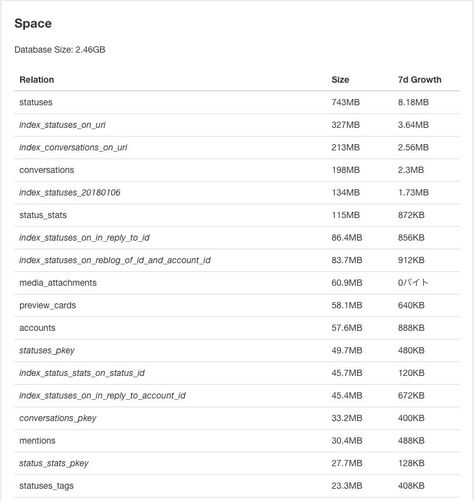
Task: Click the statuses_pkey relation name
Action: pos(47,351)
